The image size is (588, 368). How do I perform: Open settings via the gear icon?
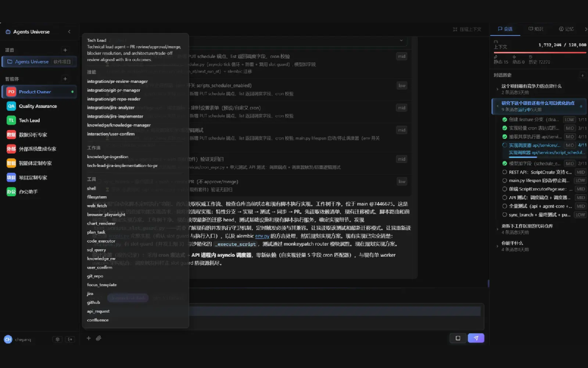(58, 339)
